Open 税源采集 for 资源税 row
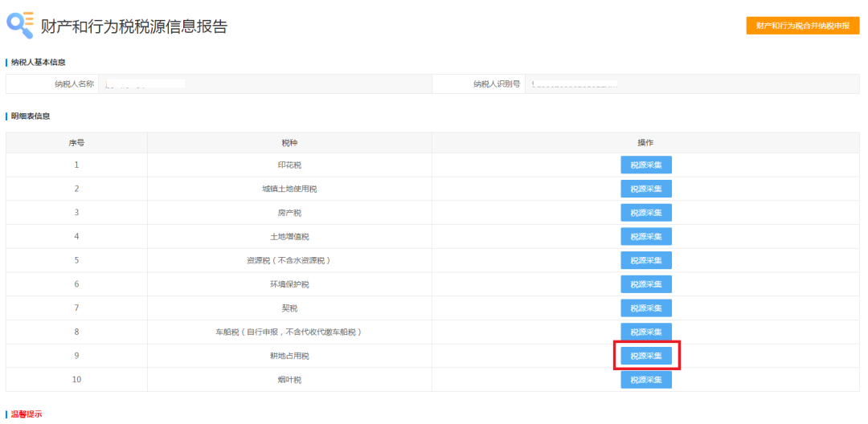Viewport: 868px width, 424px height. point(645,261)
